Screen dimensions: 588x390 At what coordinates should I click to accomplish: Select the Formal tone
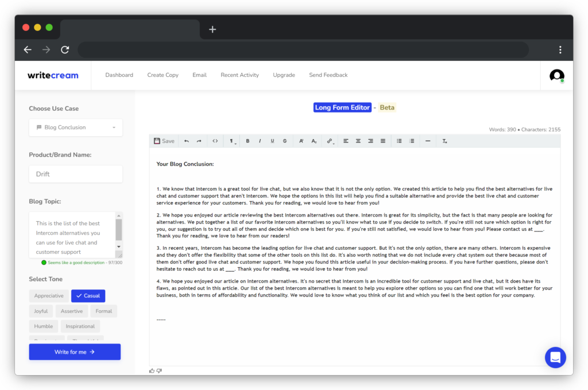(104, 311)
